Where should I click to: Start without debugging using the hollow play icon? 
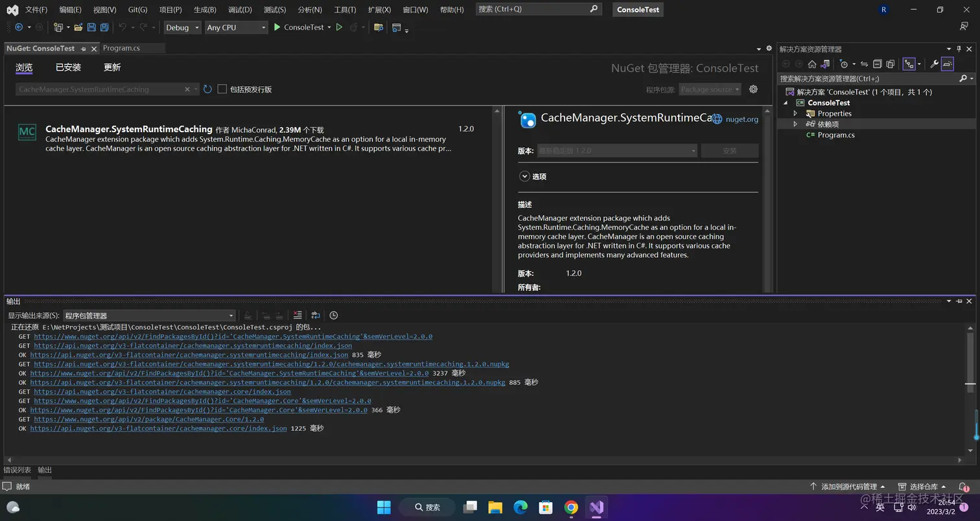339,27
